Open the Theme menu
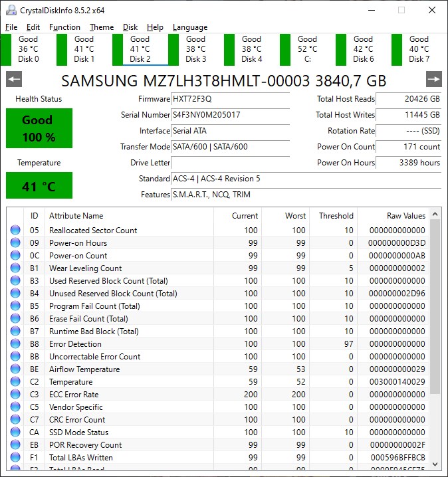Image resolution: width=448 pixels, height=477 pixels. click(x=102, y=27)
